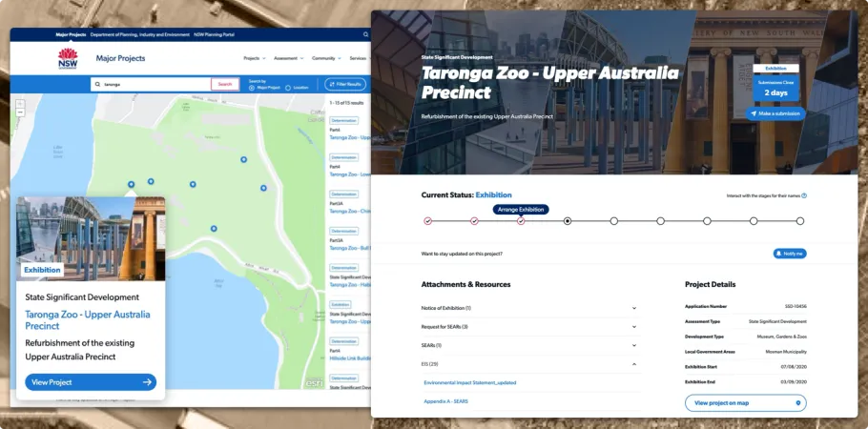868x429 pixels.
Task: Open the Filter Results button
Action: (x=345, y=84)
